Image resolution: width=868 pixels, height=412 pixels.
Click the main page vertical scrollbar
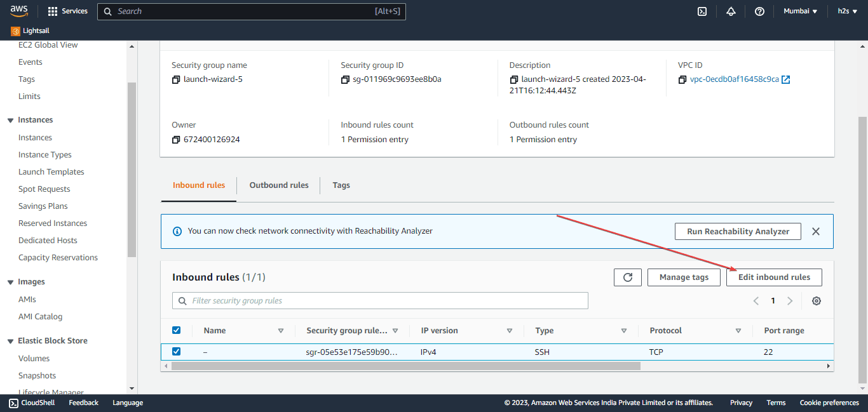coord(862,250)
